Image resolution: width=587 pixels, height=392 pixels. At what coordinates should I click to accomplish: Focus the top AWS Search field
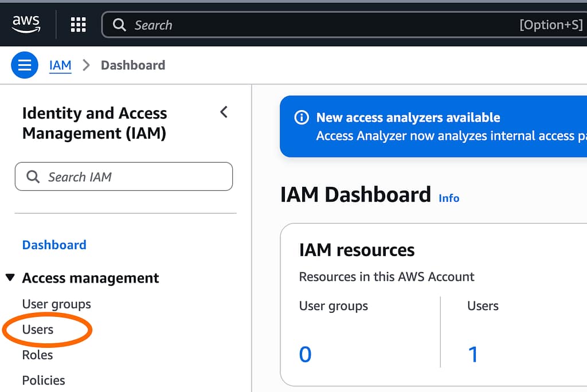pos(321,25)
